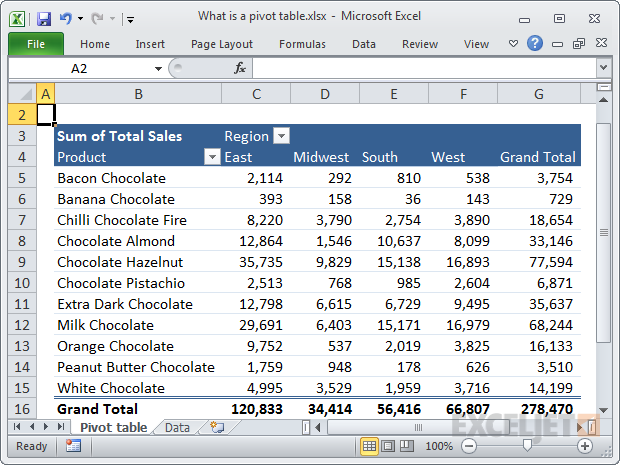Open the File tab
This screenshot has height=465, width=620.
pyautogui.click(x=36, y=44)
